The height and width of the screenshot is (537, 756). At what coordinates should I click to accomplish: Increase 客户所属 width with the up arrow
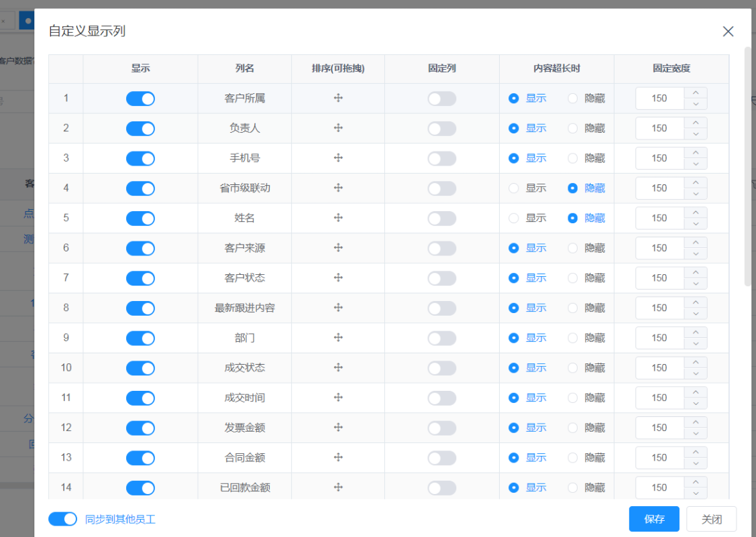(696, 94)
